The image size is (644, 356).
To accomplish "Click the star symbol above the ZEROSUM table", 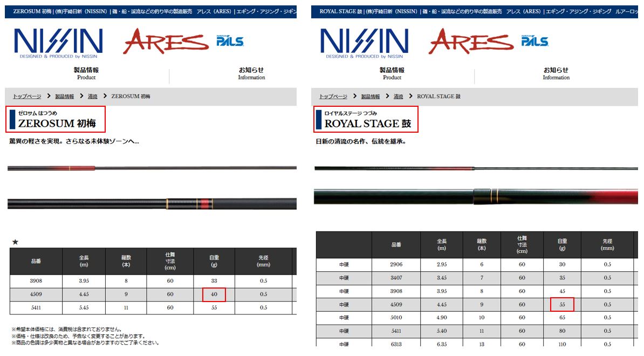I will 15,242.
